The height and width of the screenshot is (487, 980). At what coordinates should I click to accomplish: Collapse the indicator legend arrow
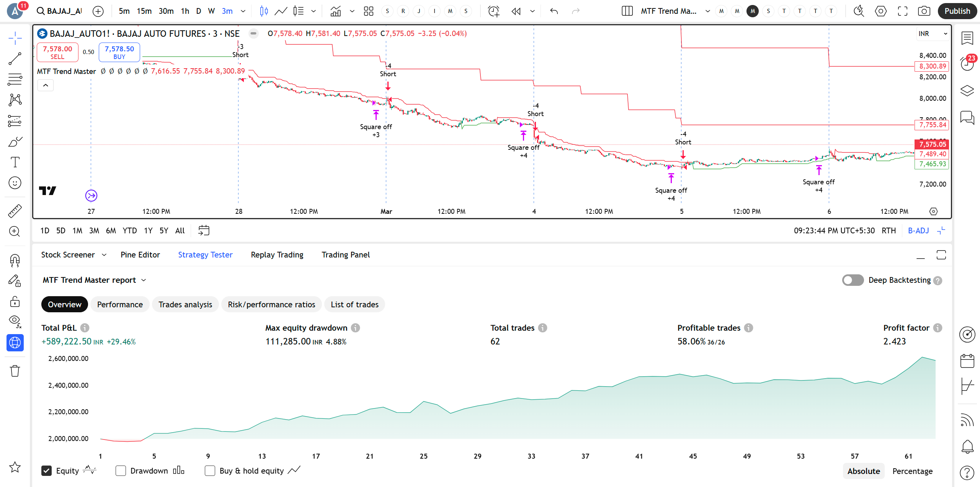coord(46,85)
